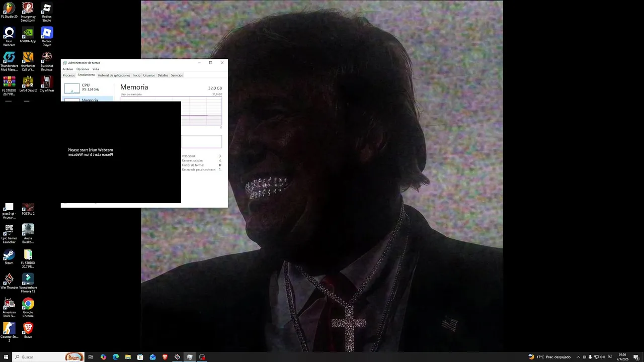
Task: Open the notification center icon
Action: pos(636,357)
